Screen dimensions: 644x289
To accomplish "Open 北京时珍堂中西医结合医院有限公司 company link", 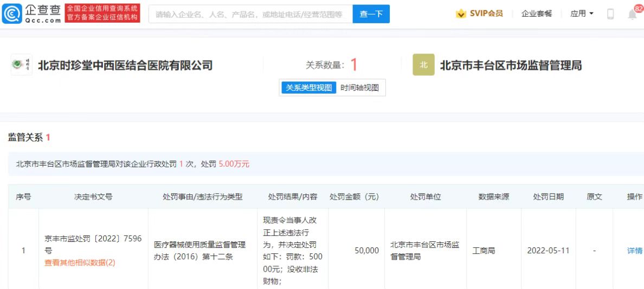I will point(125,65).
